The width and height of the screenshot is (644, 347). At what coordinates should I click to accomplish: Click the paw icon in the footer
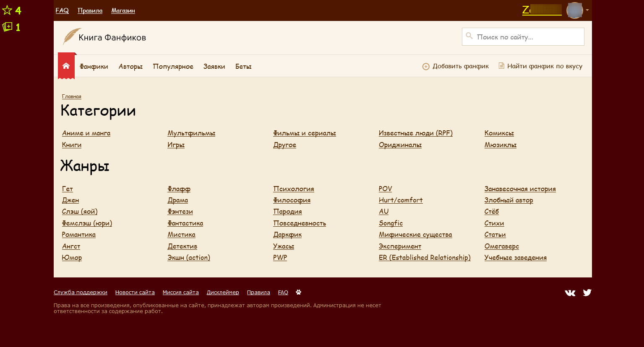pos(298,292)
